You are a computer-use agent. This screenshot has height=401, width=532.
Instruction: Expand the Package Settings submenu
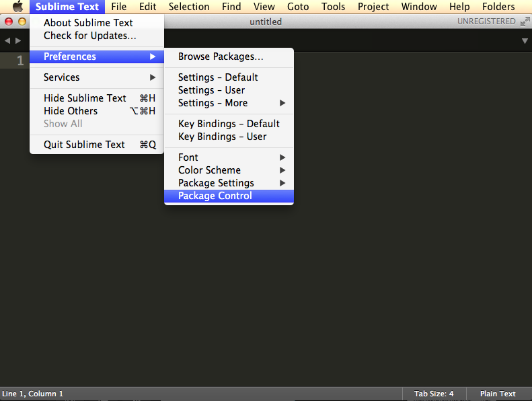(229, 183)
